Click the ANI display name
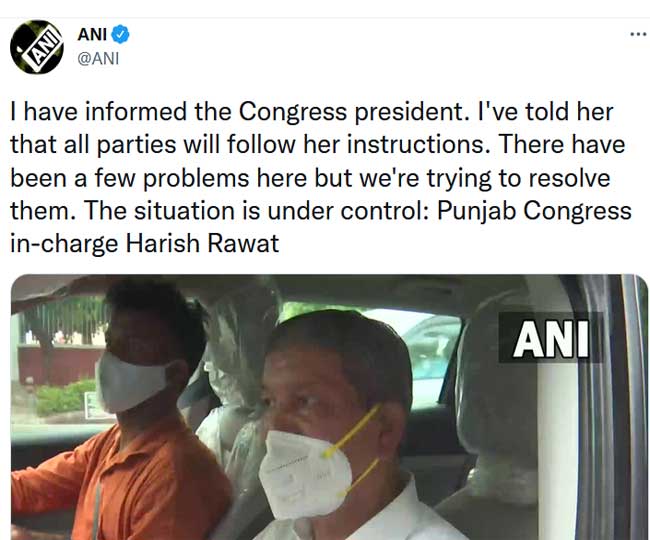Screen dimensions: 650x540 tap(92, 34)
